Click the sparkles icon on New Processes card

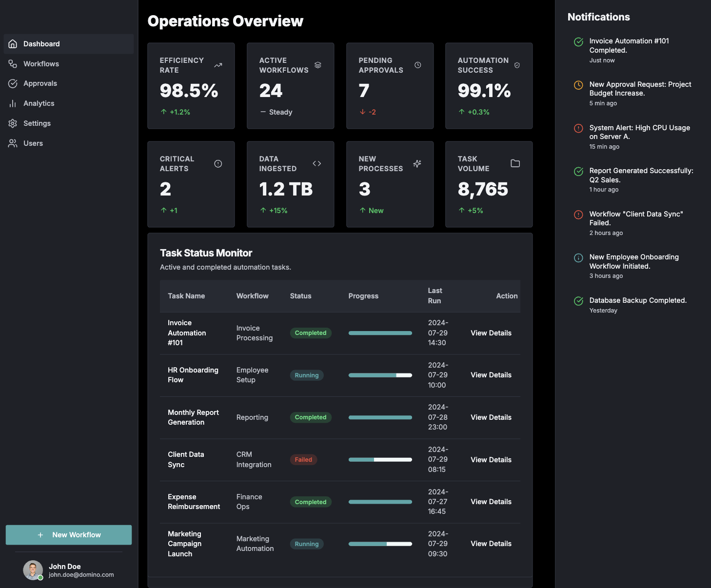point(417,164)
